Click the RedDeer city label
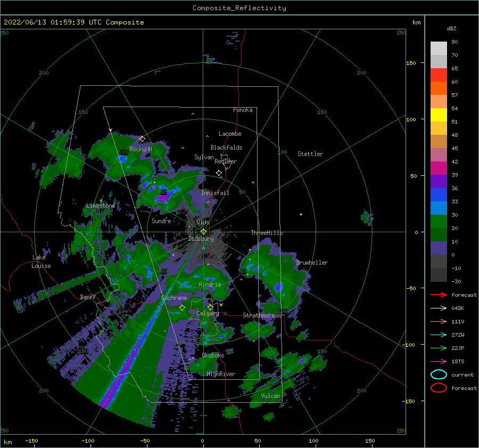The height and width of the screenshot is (448, 479). click(x=226, y=161)
